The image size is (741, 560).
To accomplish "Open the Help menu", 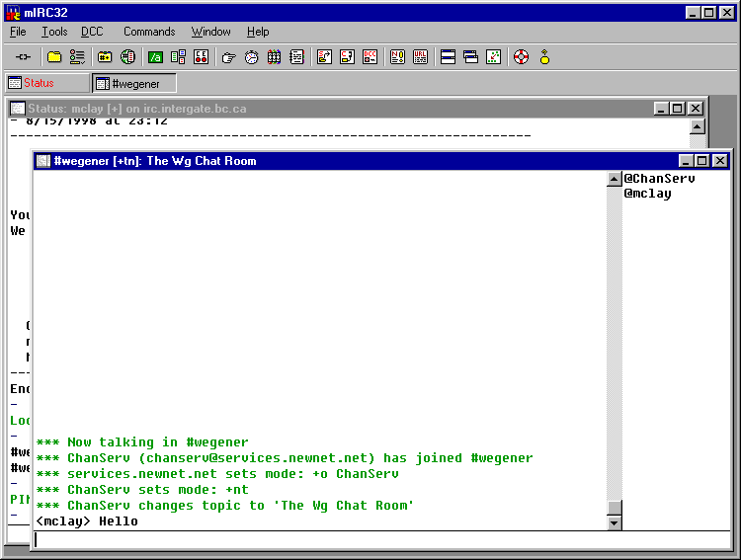I will [x=258, y=32].
